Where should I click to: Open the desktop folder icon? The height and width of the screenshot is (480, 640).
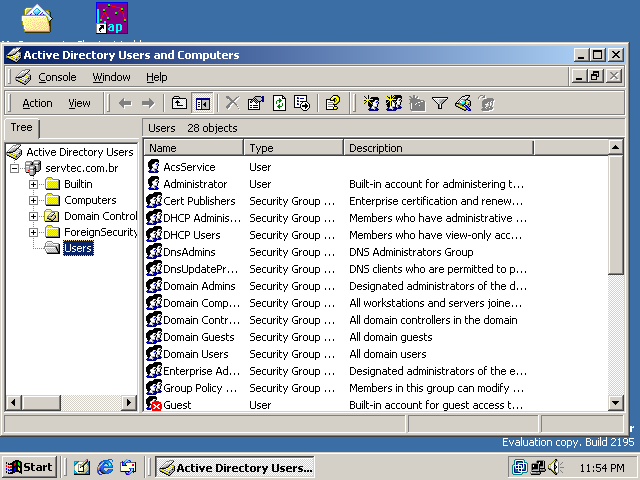(36, 18)
